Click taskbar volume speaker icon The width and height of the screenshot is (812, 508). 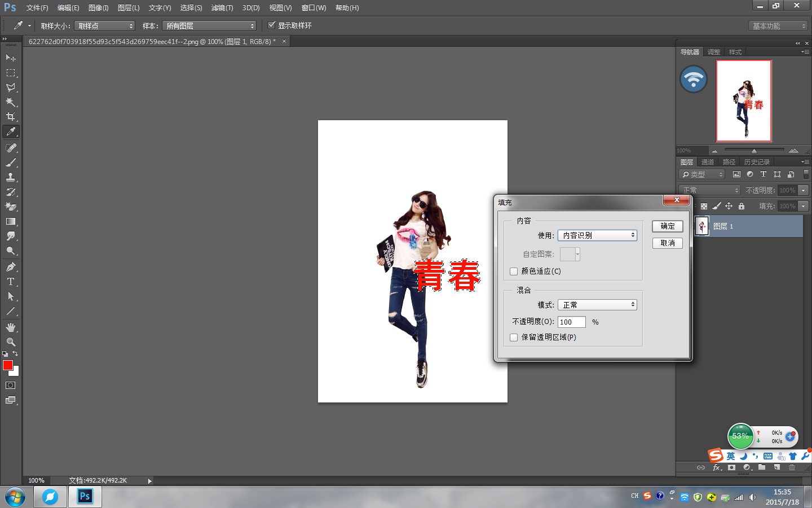[752, 497]
